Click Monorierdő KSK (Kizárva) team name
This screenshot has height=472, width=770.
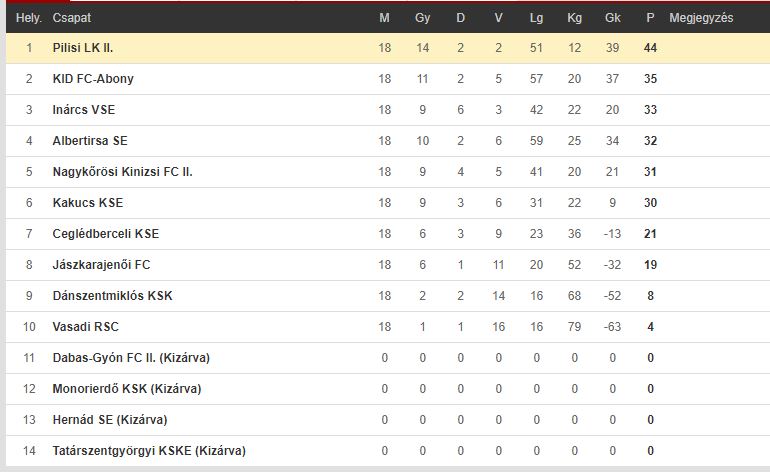[127, 388]
